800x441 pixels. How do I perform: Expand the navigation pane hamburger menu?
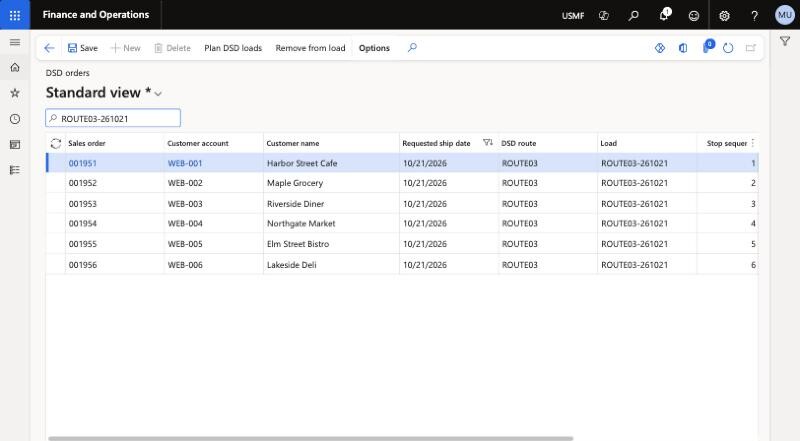[15, 42]
